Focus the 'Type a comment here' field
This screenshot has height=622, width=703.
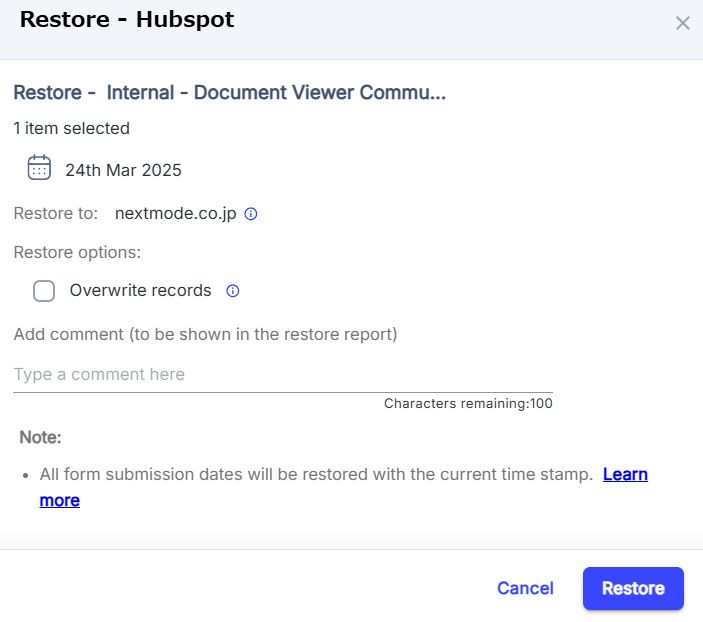[x=283, y=374]
